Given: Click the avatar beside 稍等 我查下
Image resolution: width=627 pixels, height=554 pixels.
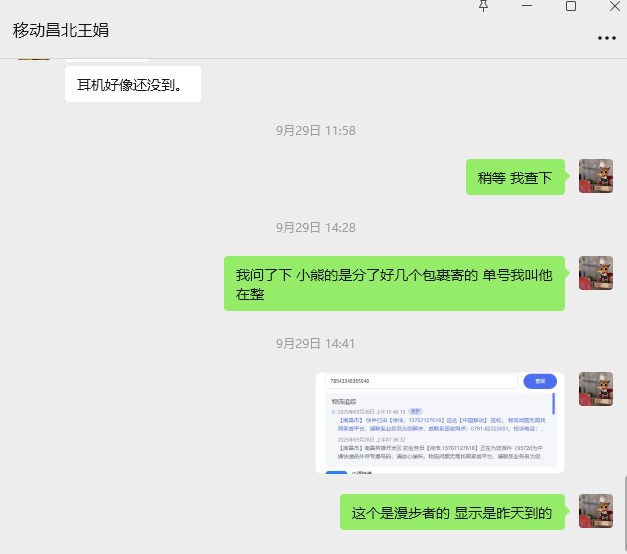Looking at the screenshot, I should (x=596, y=176).
